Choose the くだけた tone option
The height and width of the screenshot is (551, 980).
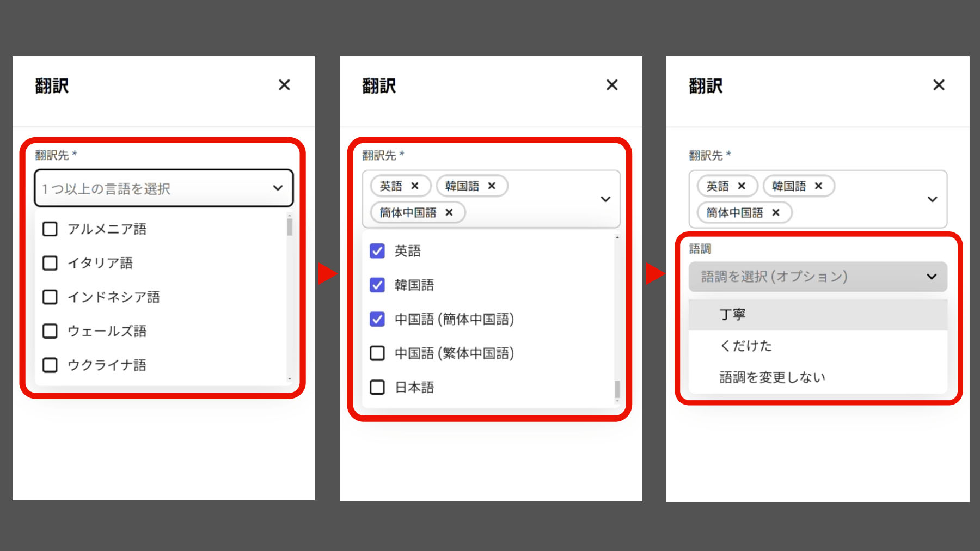tap(818, 346)
